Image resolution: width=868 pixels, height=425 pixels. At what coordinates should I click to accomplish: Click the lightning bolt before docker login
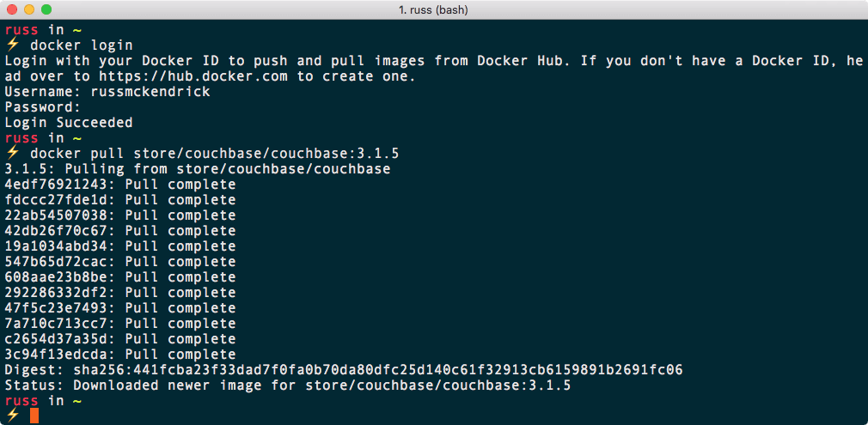tap(12, 46)
